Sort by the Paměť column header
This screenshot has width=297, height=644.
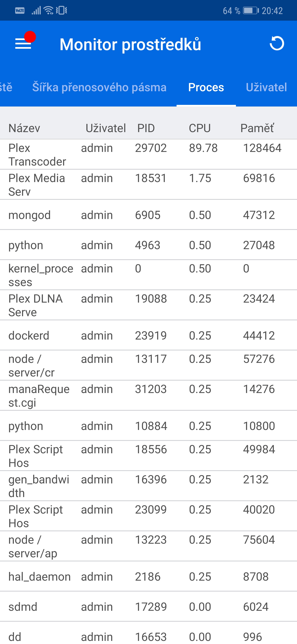pyautogui.click(x=257, y=128)
